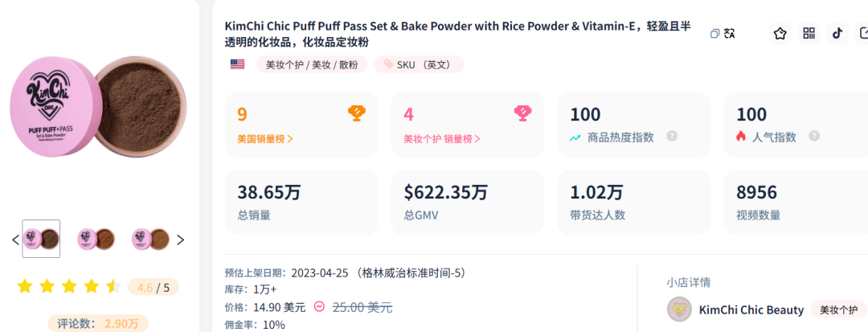Click the TikTok icon button
The image size is (868, 332).
837,34
